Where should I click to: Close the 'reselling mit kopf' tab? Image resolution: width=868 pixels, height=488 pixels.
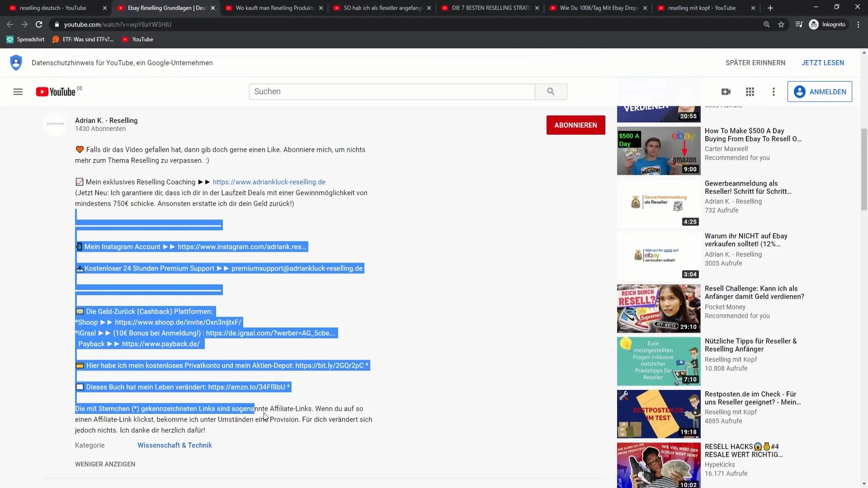(753, 8)
